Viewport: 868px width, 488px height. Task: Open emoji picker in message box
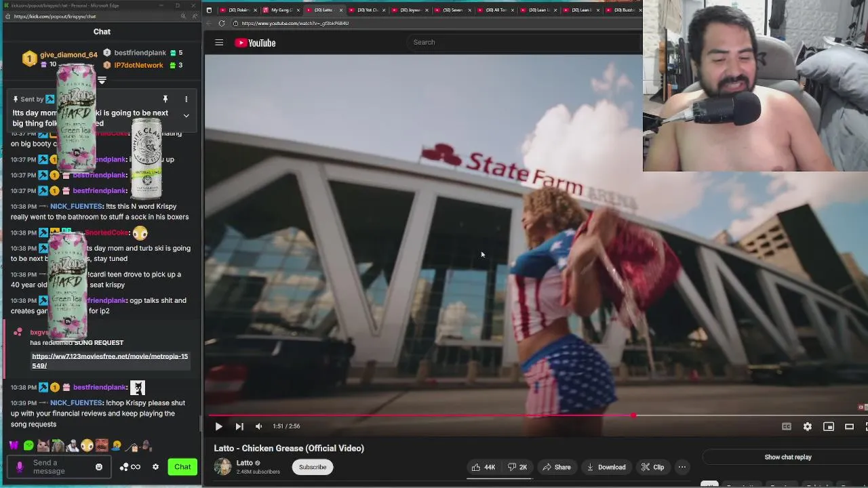pyautogui.click(x=99, y=467)
